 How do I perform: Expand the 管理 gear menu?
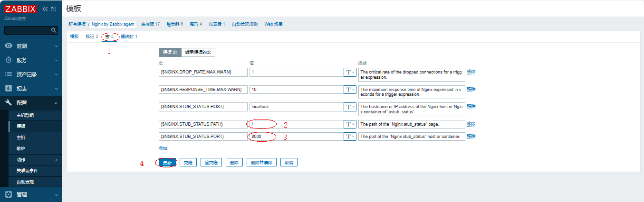[x=31, y=194]
